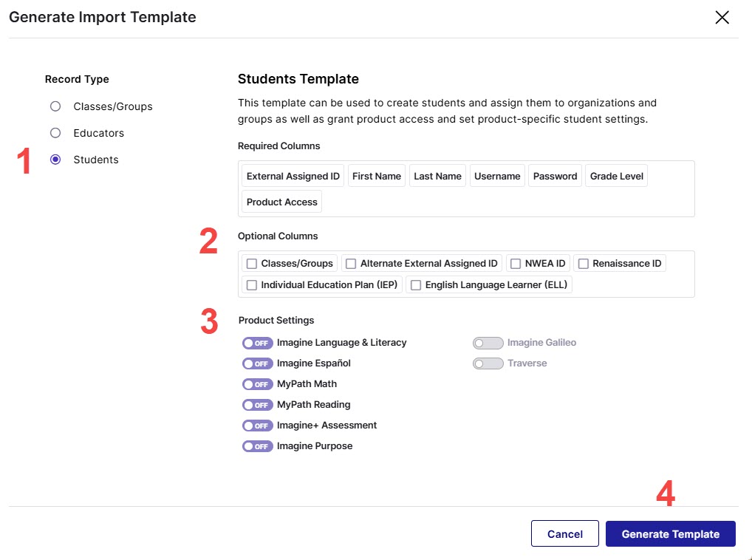
Task: Toggle the disabled Imagine Galileo switch
Action: coord(488,343)
